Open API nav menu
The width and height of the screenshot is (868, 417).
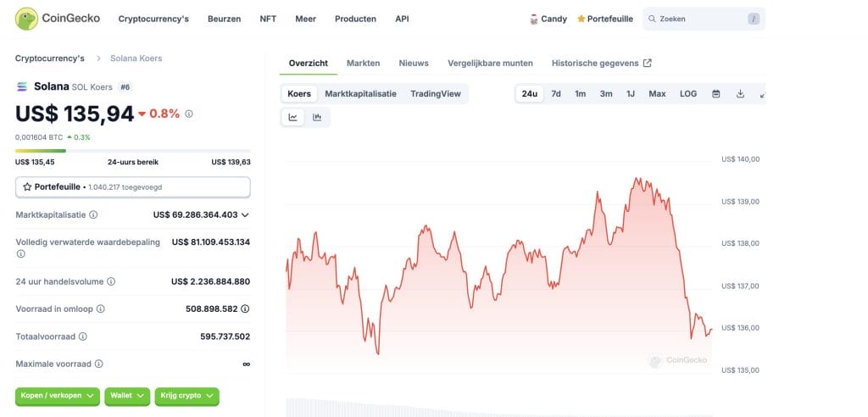[x=402, y=19]
